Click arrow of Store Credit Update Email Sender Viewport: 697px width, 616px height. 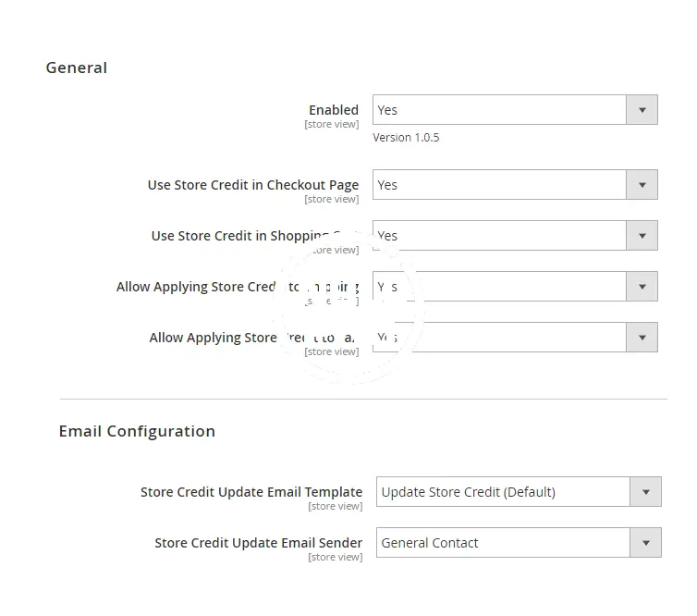[646, 543]
